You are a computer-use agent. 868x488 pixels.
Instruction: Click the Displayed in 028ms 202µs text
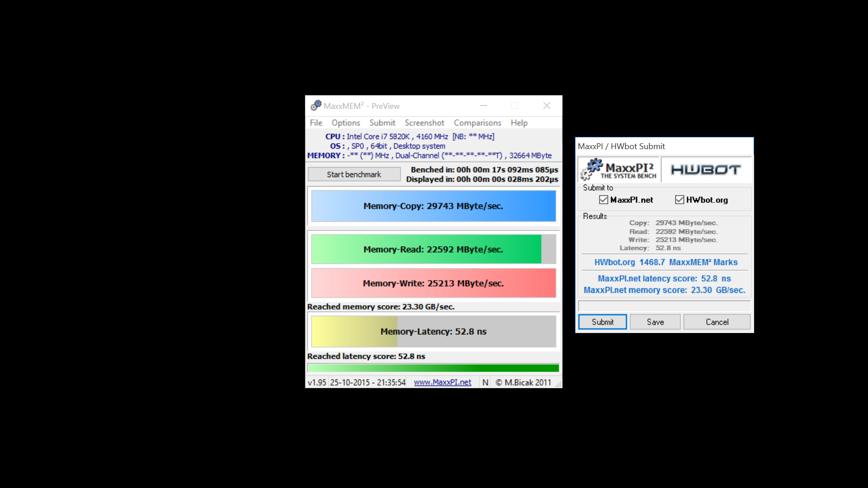coord(482,179)
